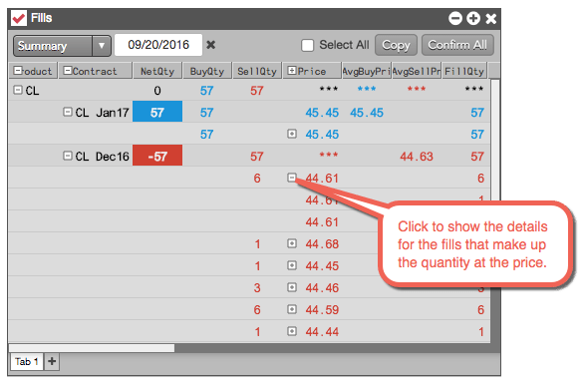
Task: Collapse the Product column header
Action: click(18, 71)
